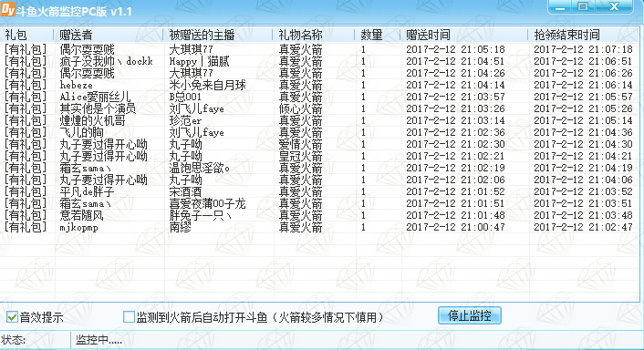
Task: Select sender Alice爱丽丝儿 row
Action: coord(319,97)
